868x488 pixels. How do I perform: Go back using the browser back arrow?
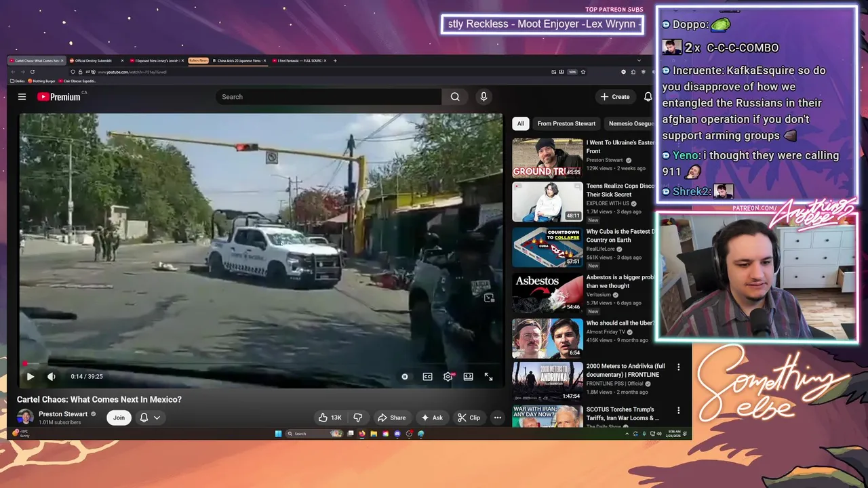coord(13,72)
